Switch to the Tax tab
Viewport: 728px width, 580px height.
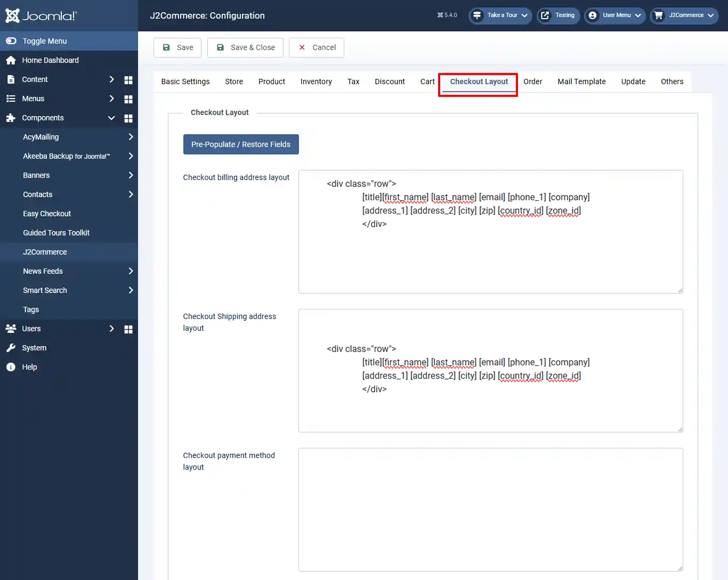click(x=353, y=81)
